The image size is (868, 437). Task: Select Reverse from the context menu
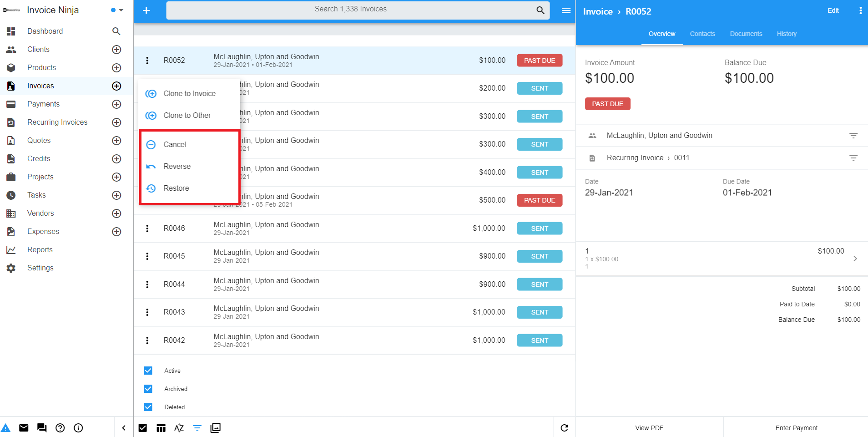[177, 166]
